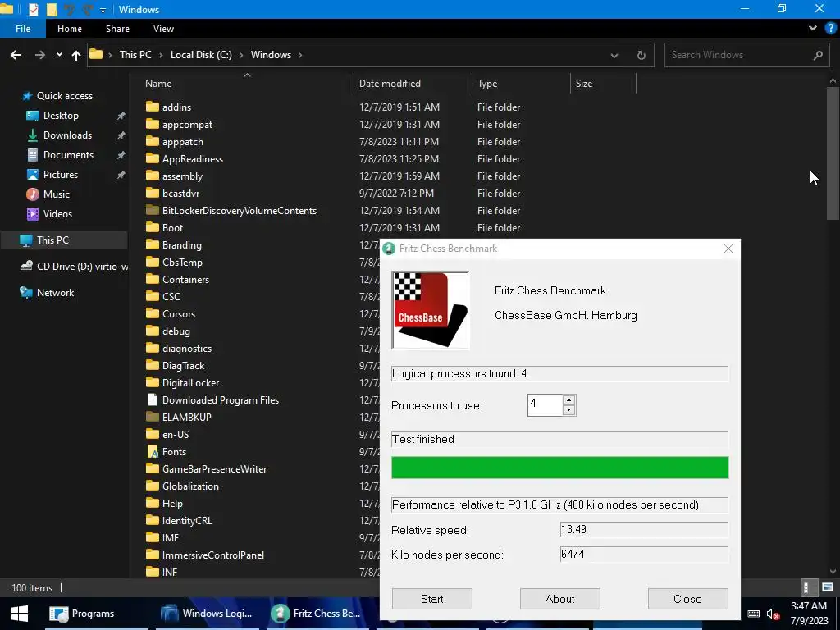Select Network in the navigation pane

55,293
